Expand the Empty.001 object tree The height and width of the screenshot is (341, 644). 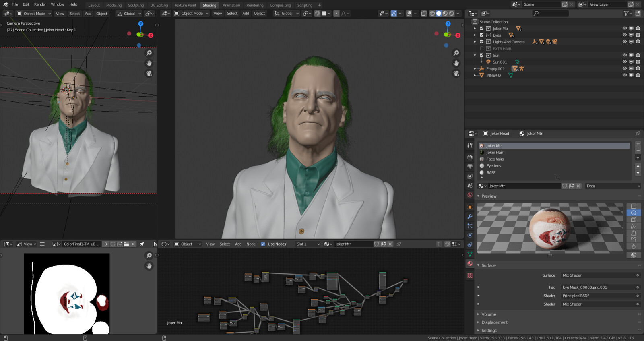coord(475,69)
